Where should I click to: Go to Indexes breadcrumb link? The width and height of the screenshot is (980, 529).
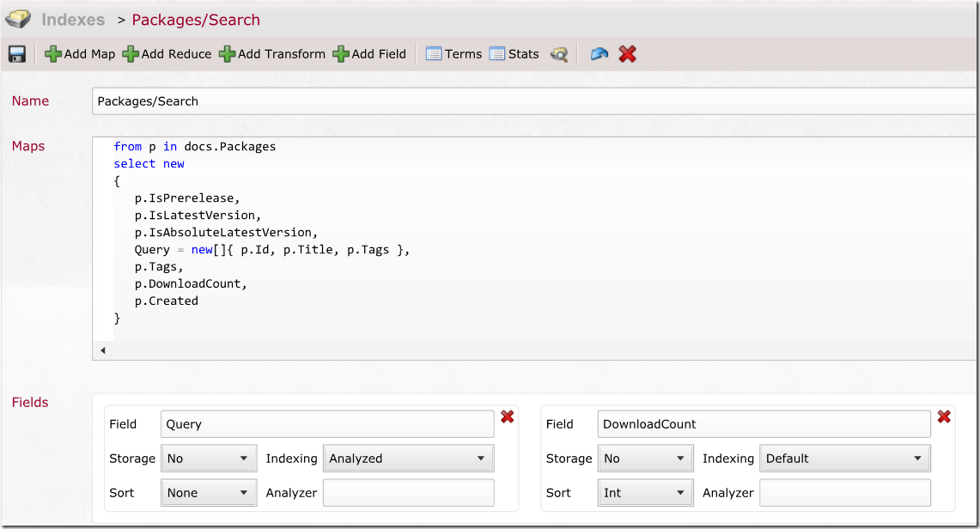click(73, 20)
